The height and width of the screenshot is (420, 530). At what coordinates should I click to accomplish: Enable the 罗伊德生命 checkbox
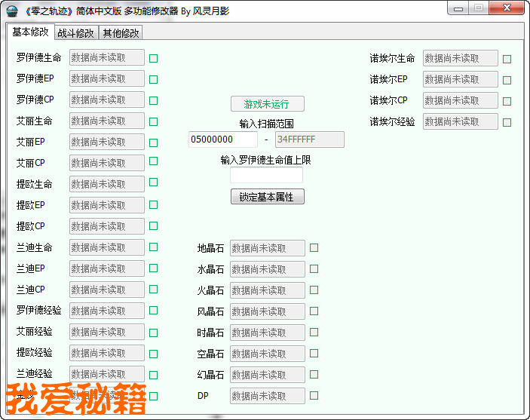153,58
